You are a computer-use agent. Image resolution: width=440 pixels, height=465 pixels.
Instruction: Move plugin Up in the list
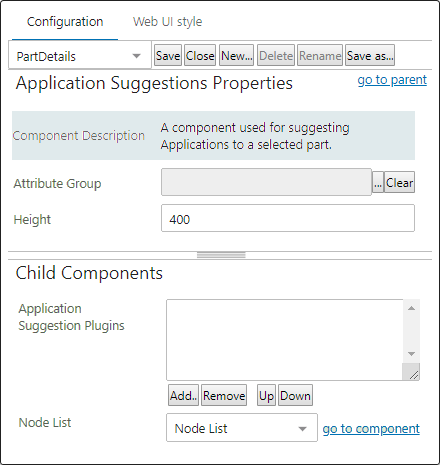coord(266,395)
